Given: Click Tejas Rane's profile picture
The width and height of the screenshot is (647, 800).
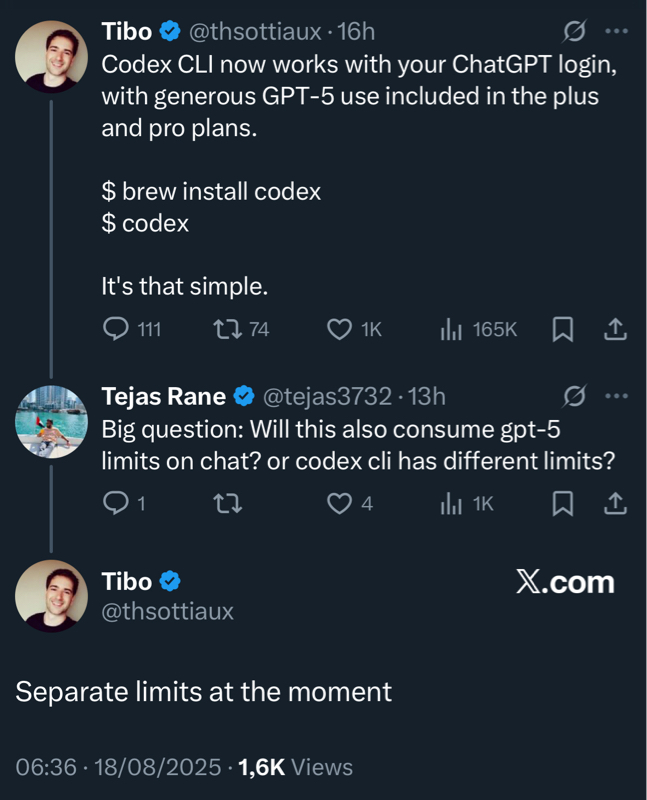Looking at the screenshot, I should (x=52, y=422).
